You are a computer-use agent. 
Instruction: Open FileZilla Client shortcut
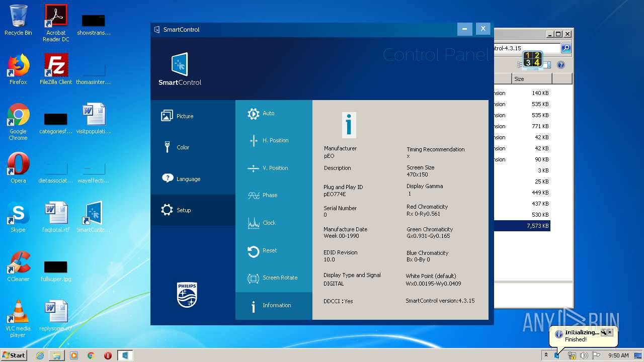56,69
